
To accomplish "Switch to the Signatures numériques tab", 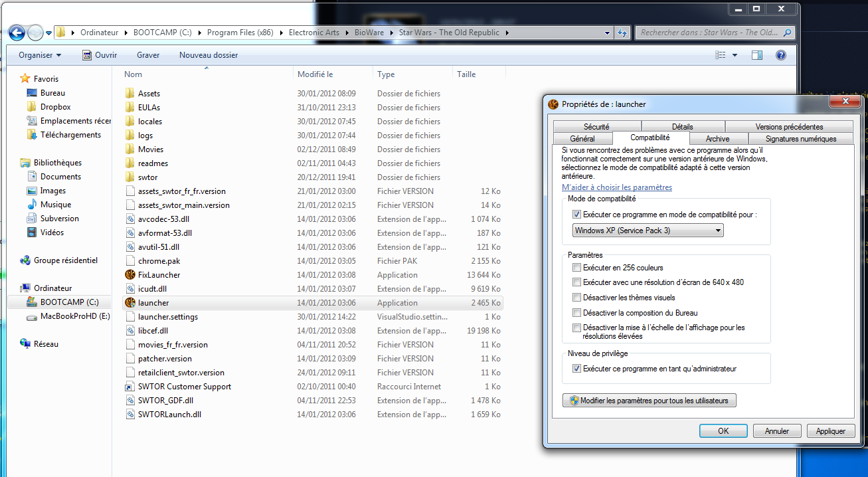I will 801,139.
